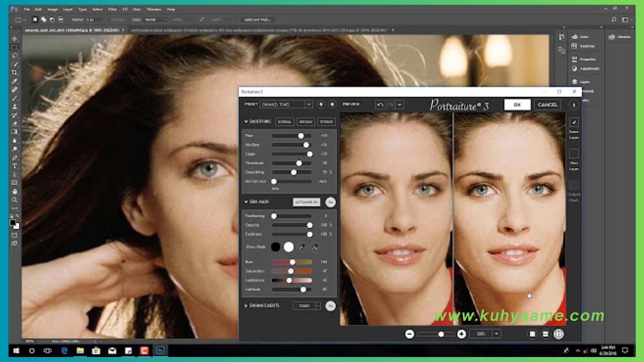The height and width of the screenshot is (362, 644).
Task: Pick skin mask color with eyedropper
Action: (x=301, y=247)
